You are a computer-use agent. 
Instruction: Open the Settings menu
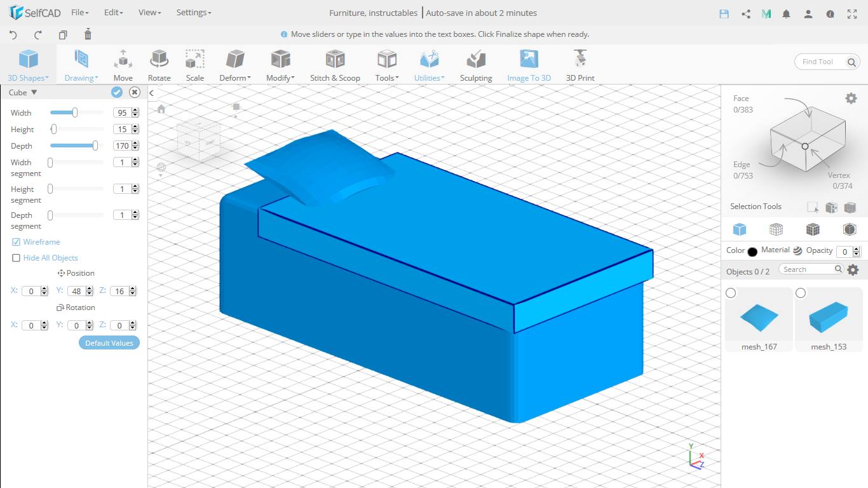pos(194,13)
